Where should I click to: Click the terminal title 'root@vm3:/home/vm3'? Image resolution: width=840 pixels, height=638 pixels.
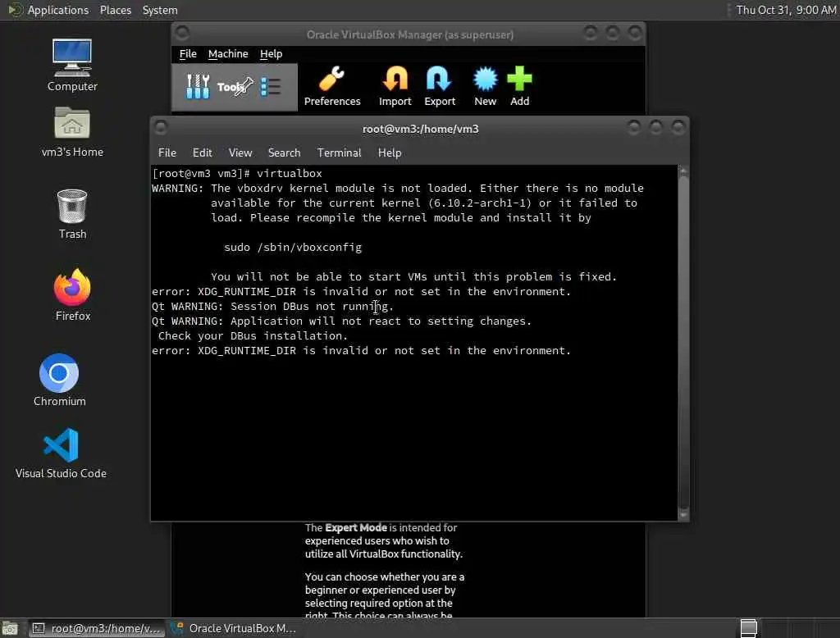[x=421, y=129]
